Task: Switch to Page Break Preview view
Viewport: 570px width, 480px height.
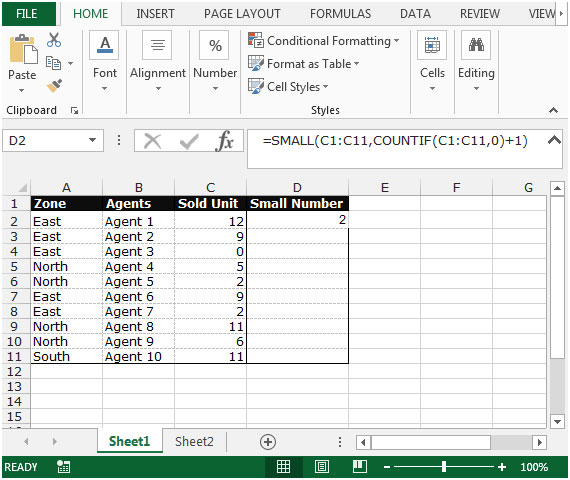Action: 360,467
